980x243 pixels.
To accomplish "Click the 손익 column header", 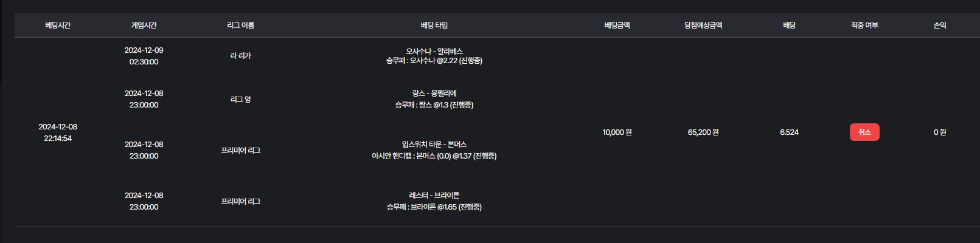I will tap(939, 26).
